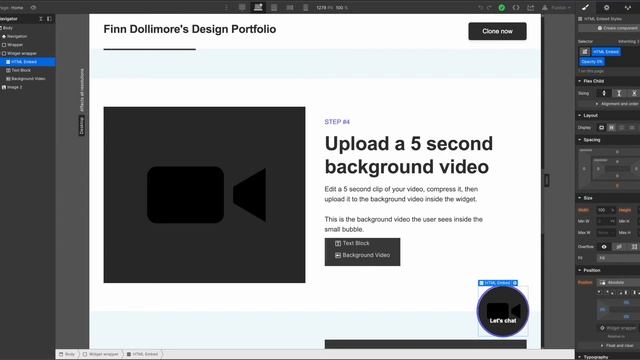The image size is (640, 360).
Task: Open the Style panel brush tab
Action: point(585,7)
